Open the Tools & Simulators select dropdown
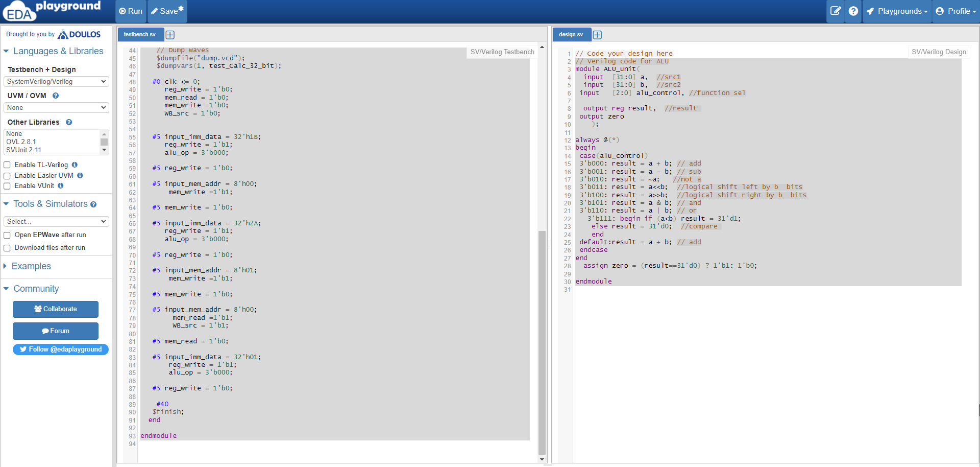The width and height of the screenshot is (980, 467). pos(56,221)
